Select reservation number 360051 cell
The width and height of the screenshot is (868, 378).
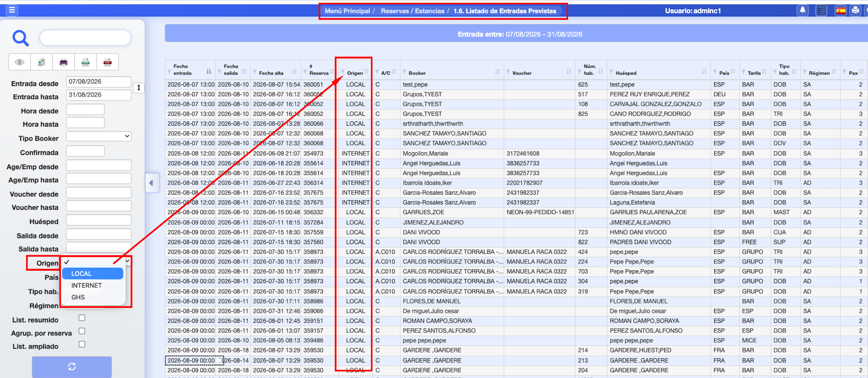tap(313, 85)
